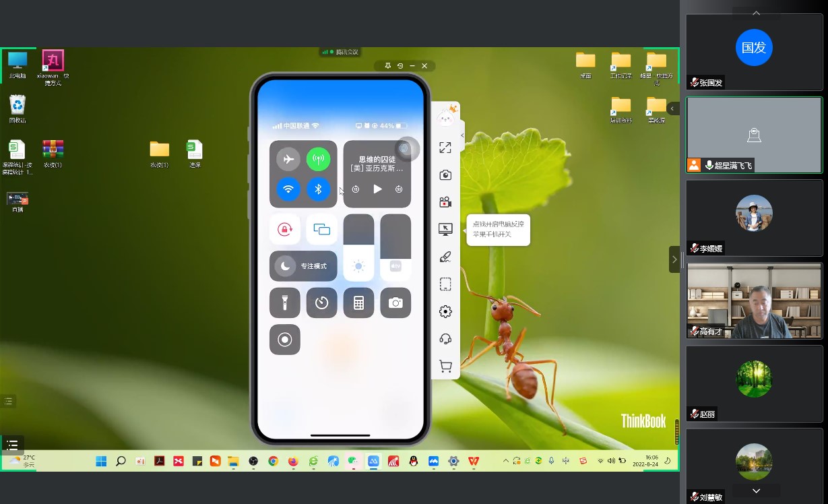Tap the flashlight icon on the phone
828x504 pixels.
pyautogui.click(x=285, y=303)
